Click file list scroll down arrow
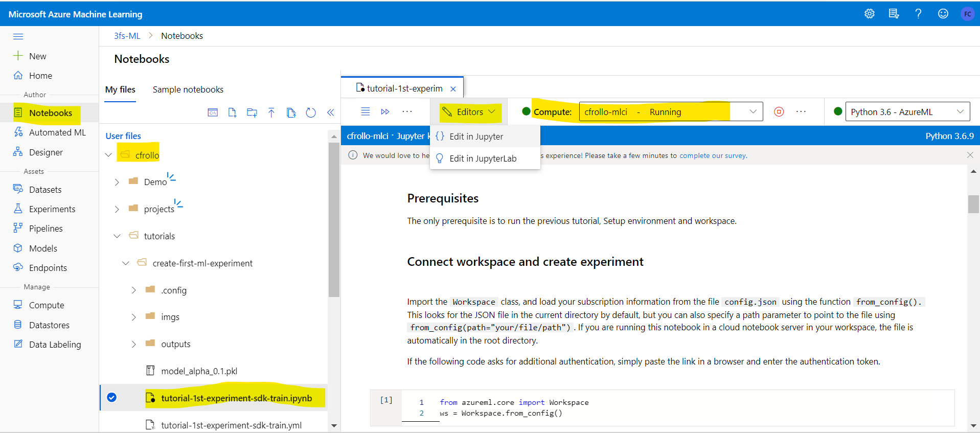 334,425
